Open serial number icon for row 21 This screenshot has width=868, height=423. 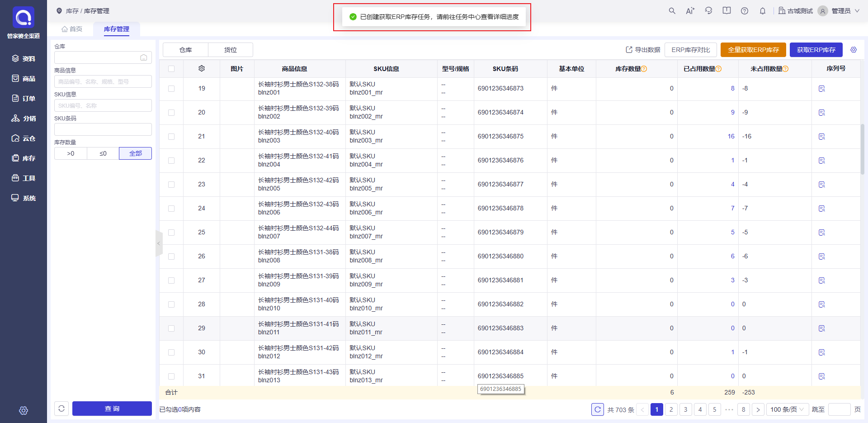click(x=822, y=137)
